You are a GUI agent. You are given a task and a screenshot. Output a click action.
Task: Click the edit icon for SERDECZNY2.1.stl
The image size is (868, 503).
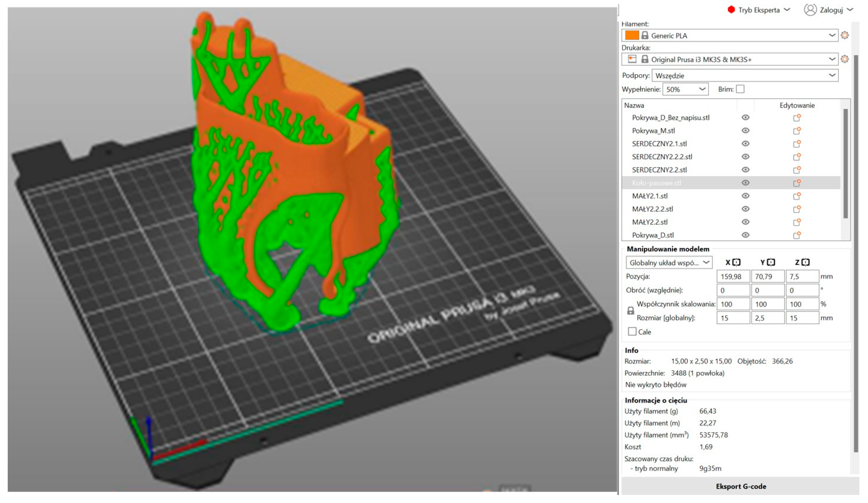pyautogui.click(x=796, y=144)
